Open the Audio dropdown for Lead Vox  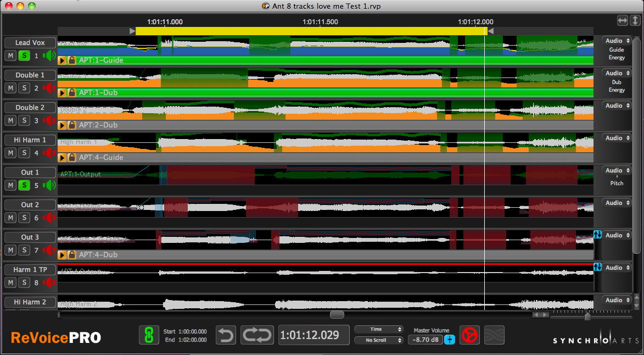pyautogui.click(x=617, y=41)
